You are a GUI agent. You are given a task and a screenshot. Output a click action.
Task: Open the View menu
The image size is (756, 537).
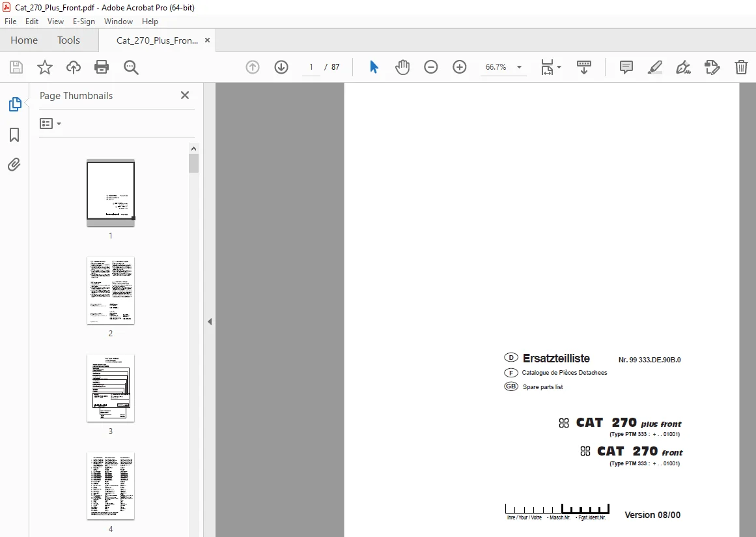55,22
